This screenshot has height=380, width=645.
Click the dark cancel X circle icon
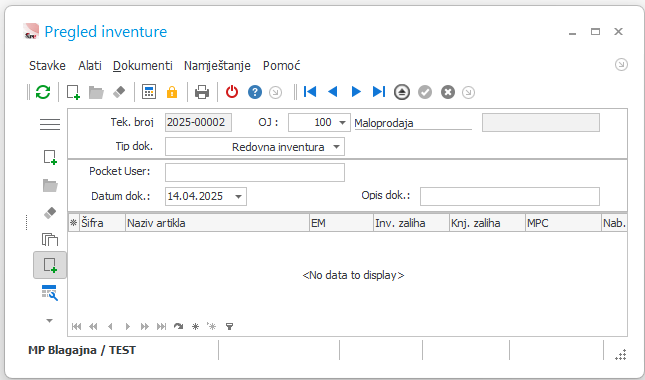(448, 92)
